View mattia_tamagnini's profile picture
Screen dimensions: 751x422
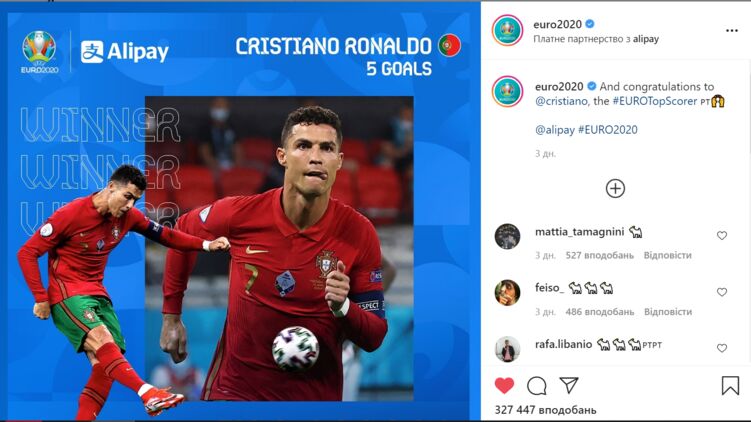coord(507,236)
